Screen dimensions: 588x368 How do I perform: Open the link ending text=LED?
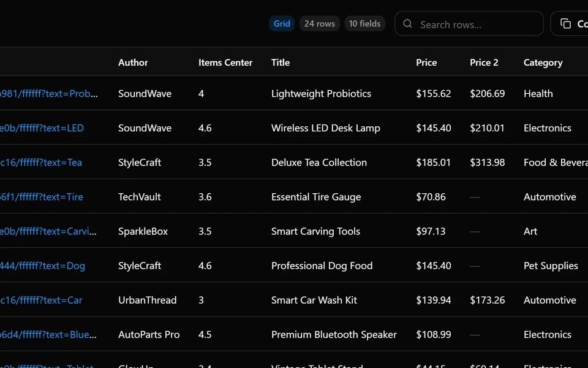pos(42,128)
